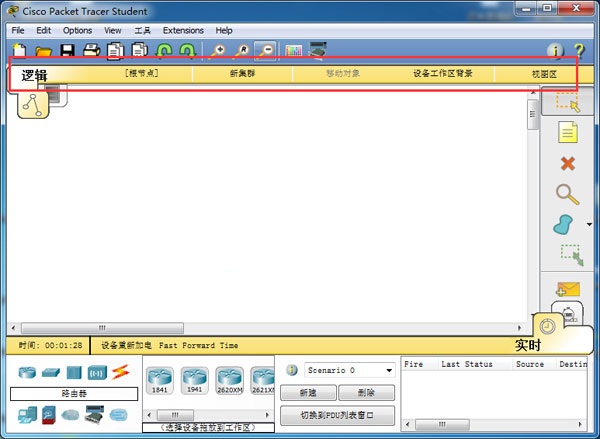Open scenario description info icon

click(x=292, y=370)
